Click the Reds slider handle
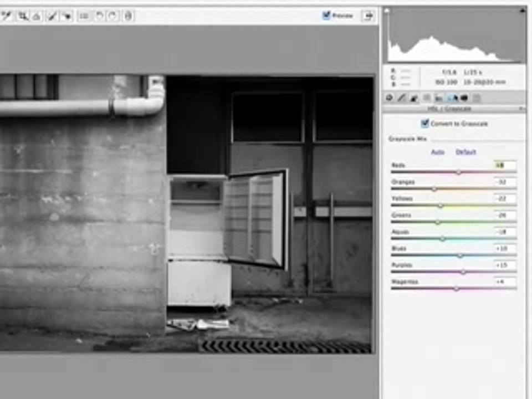Viewport: 532px width, 399px height. click(459, 172)
